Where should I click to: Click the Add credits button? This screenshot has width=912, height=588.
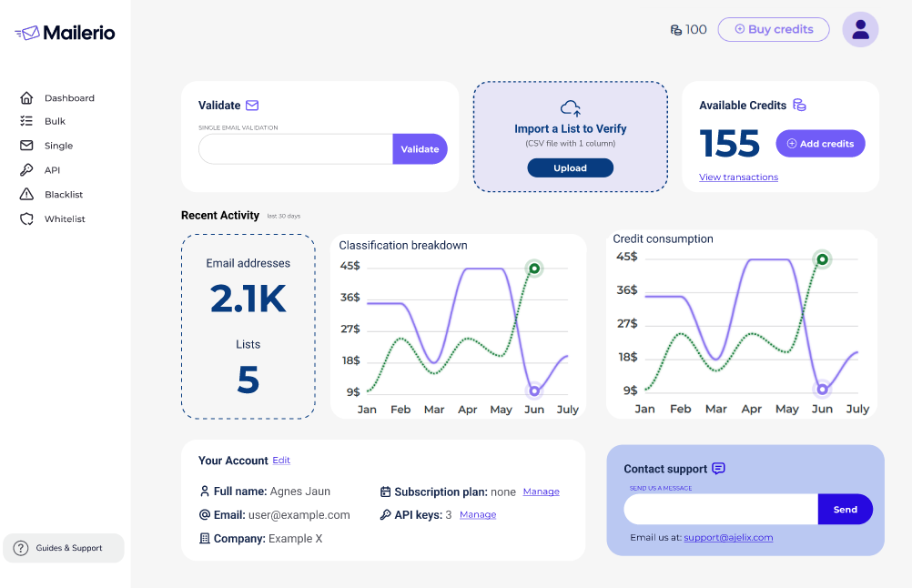click(x=820, y=144)
